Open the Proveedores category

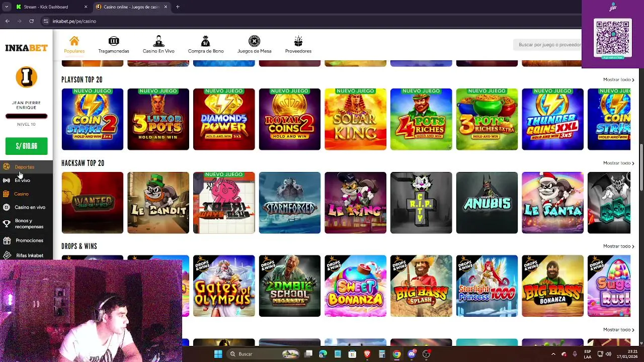pos(298,45)
